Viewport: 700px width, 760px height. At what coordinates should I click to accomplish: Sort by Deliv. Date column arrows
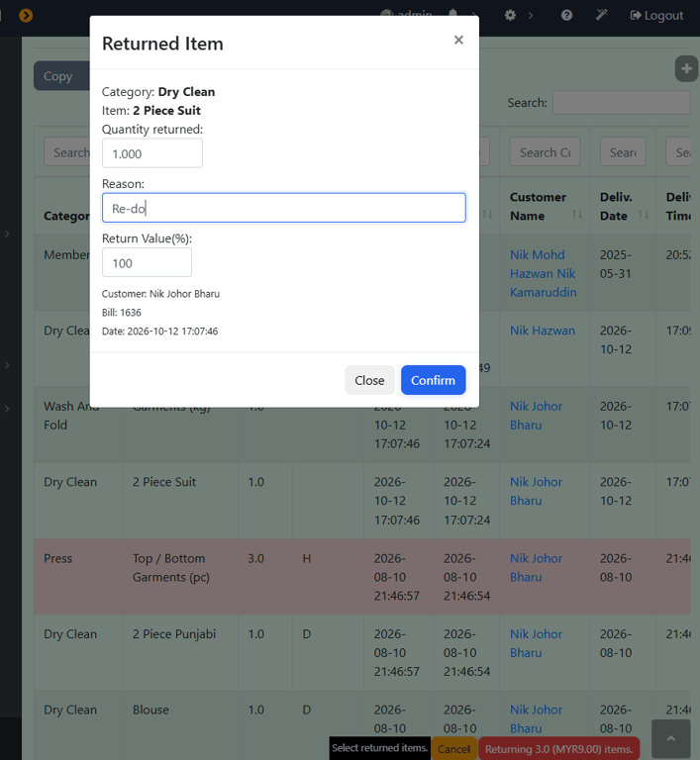point(644,214)
